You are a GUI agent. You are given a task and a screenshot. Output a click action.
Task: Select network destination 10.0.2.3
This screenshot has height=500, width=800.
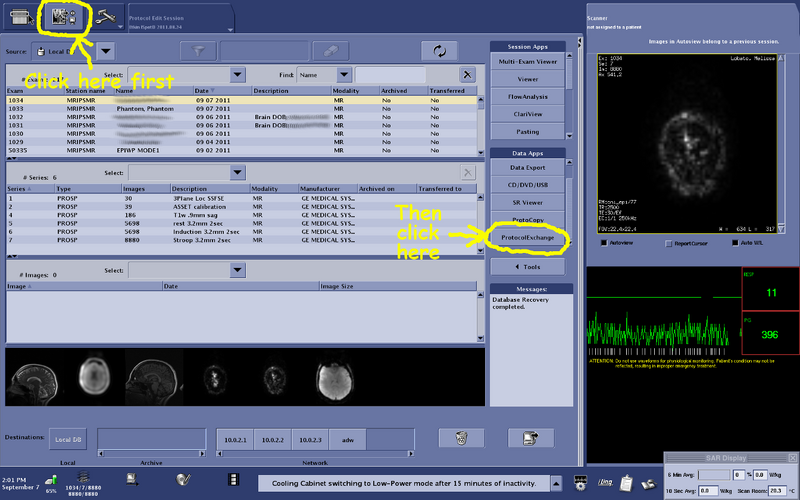click(x=310, y=440)
